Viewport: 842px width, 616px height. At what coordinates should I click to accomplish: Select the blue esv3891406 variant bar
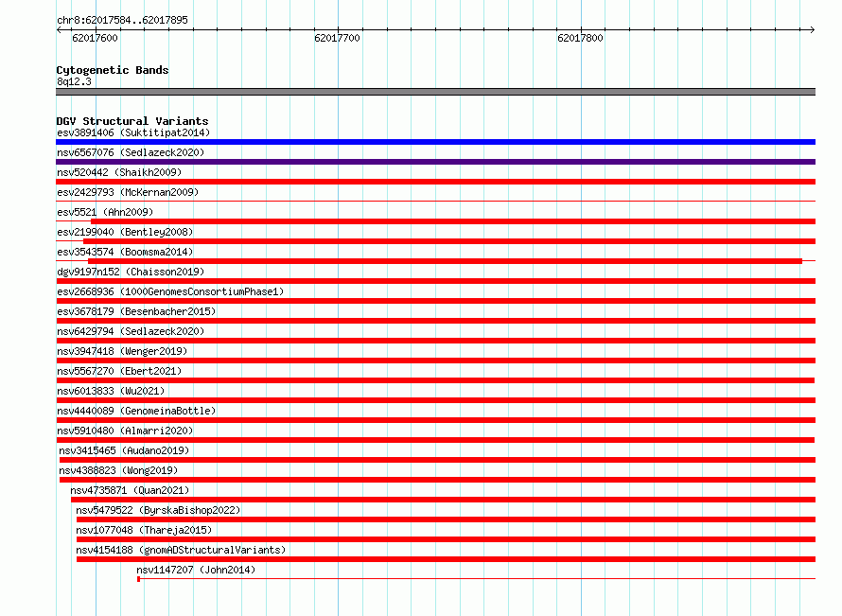[x=435, y=142]
